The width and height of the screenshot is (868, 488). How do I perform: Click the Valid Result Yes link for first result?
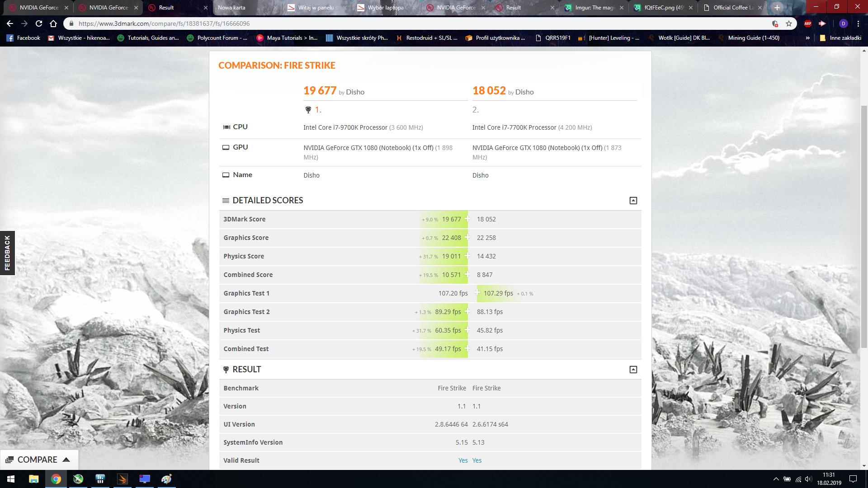click(x=463, y=460)
